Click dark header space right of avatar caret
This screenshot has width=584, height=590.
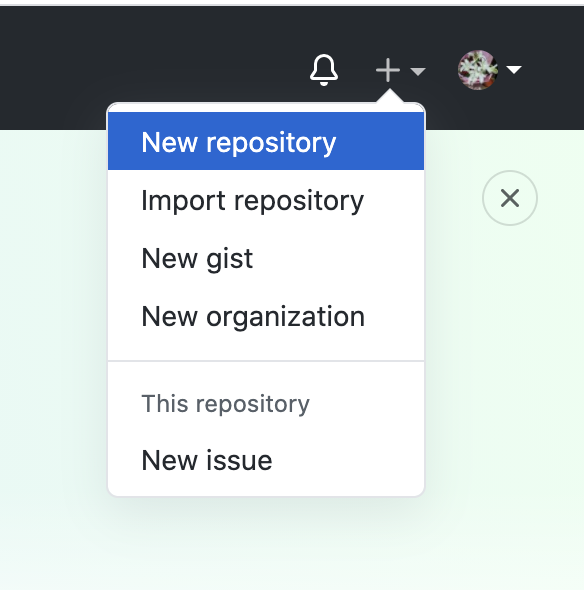click(x=555, y=70)
